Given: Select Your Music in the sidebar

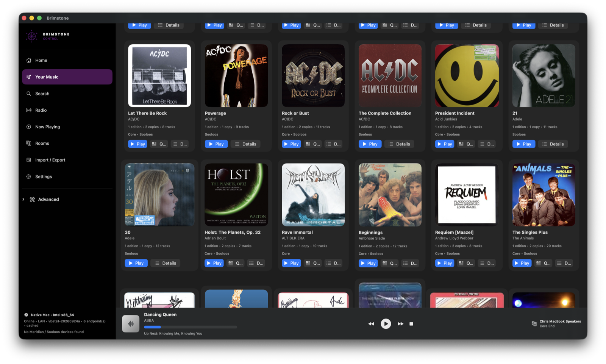Looking at the screenshot, I should (67, 77).
